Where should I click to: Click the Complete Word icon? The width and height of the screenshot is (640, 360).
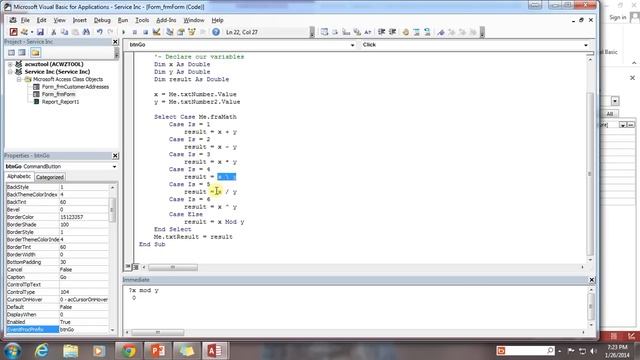368,32
